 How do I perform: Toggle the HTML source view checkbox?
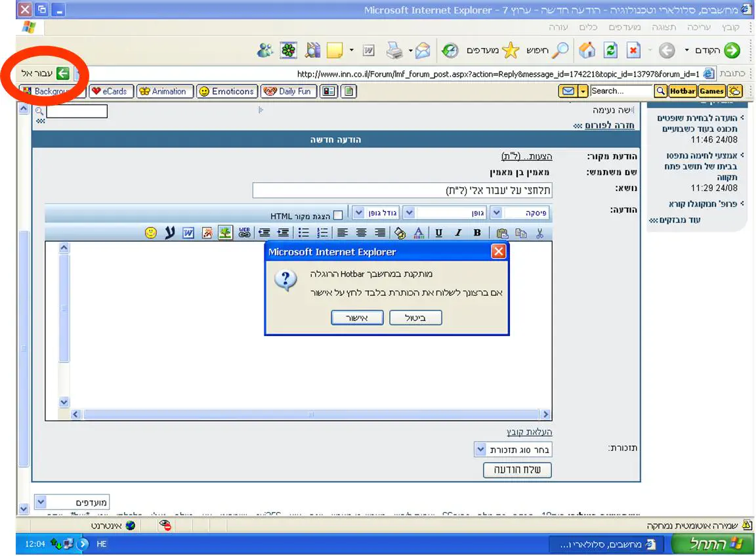click(x=338, y=215)
